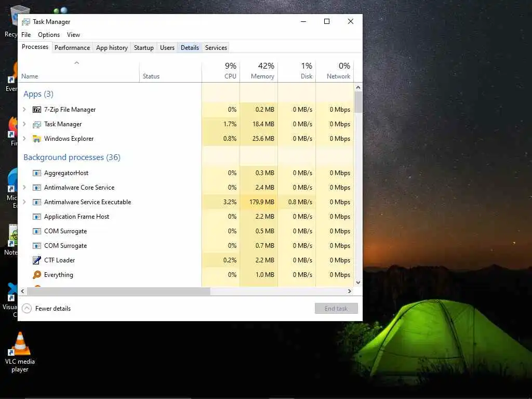Click the Task Manager title bar icon
This screenshot has height=399, width=532.
[x=26, y=22]
